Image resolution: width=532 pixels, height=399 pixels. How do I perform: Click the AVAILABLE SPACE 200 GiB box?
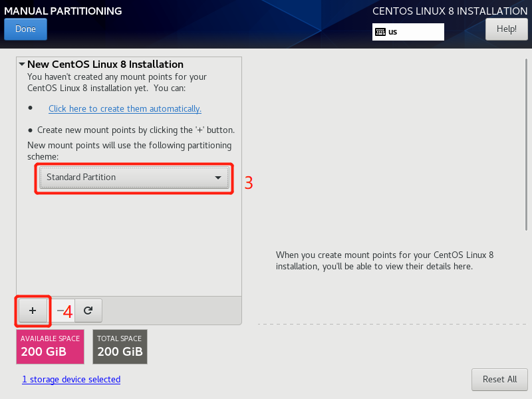click(x=51, y=346)
